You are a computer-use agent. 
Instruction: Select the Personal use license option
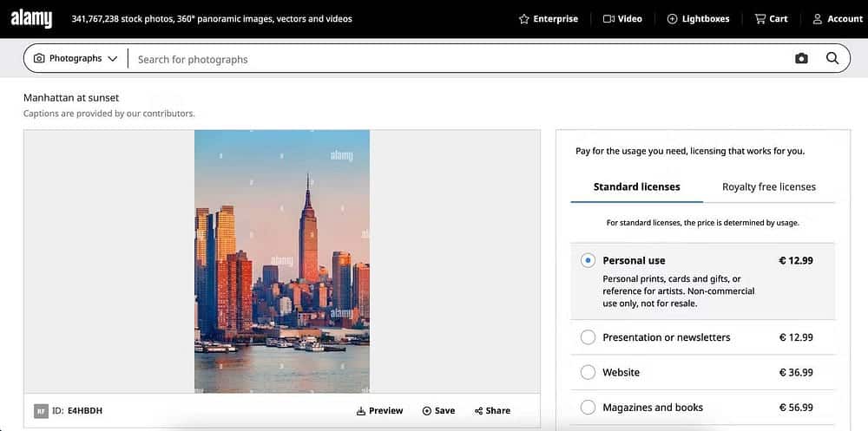[589, 260]
